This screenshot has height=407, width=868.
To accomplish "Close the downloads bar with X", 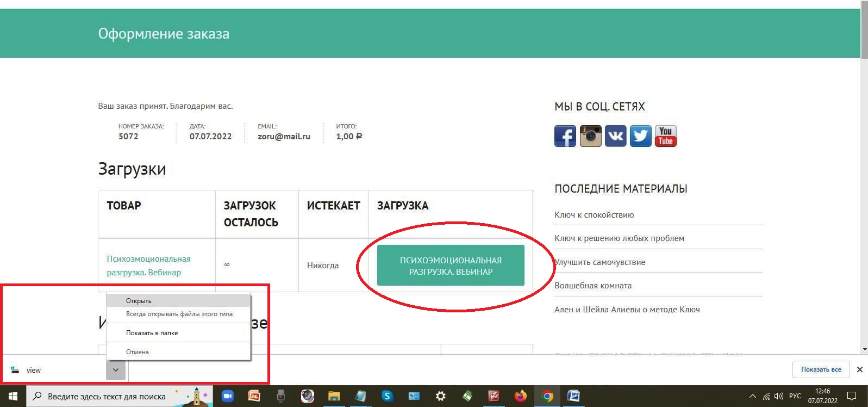I will pos(860,369).
